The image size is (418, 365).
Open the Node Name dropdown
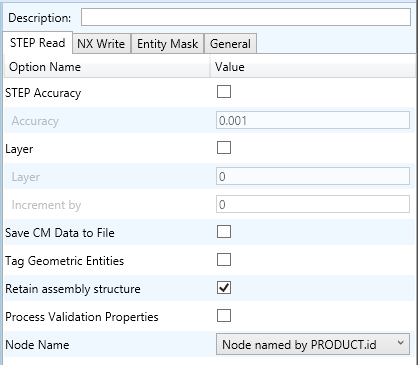(x=313, y=344)
